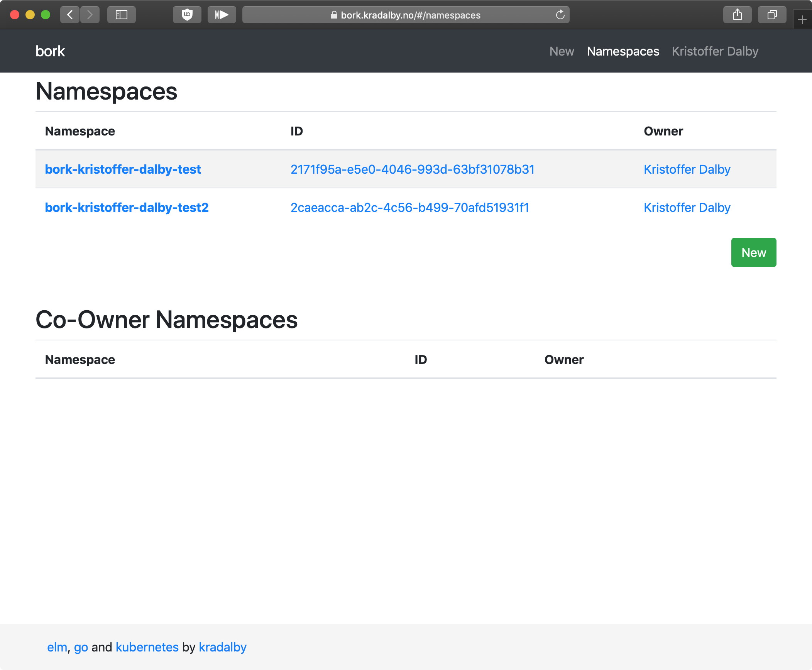The height and width of the screenshot is (670, 812).
Task: Open bork-kristoffer-dalby-test namespace link
Action: (x=123, y=169)
